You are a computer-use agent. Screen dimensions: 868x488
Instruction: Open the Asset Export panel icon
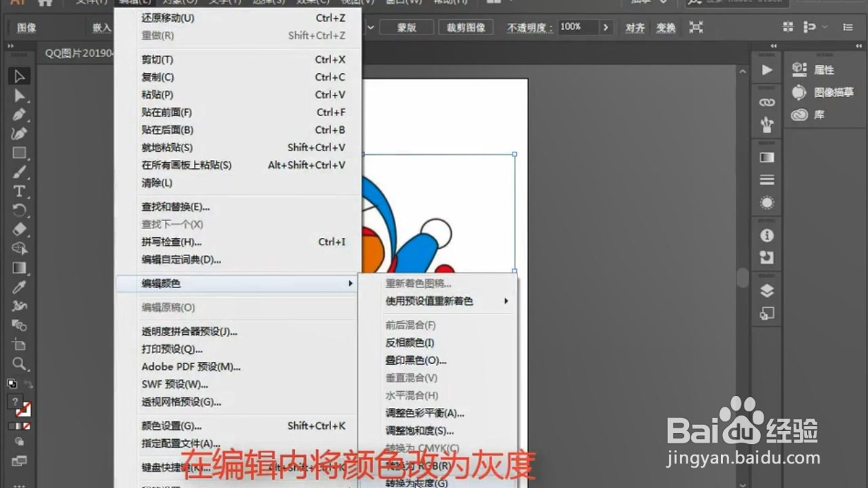click(x=767, y=258)
